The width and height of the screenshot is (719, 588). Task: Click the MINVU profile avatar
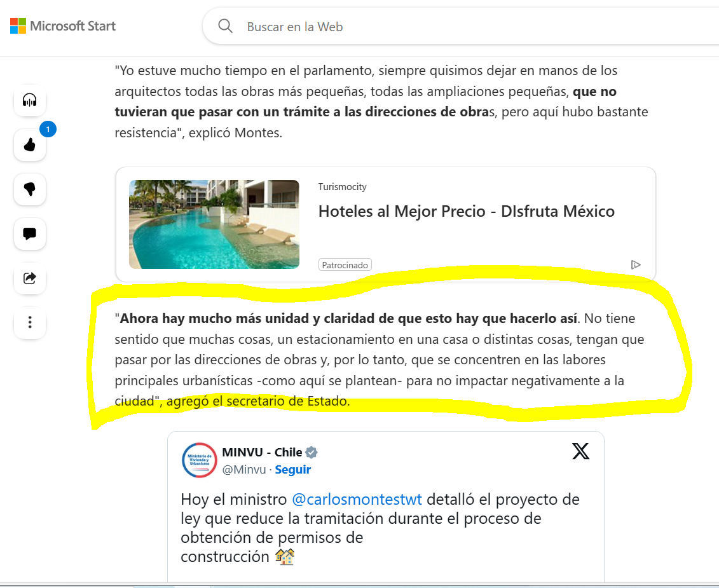tap(199, 460)
